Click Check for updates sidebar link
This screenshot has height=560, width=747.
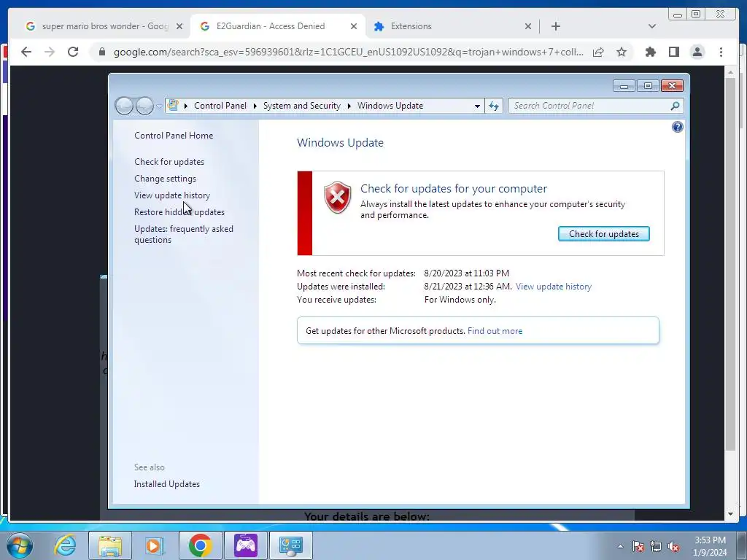point(169,162)
